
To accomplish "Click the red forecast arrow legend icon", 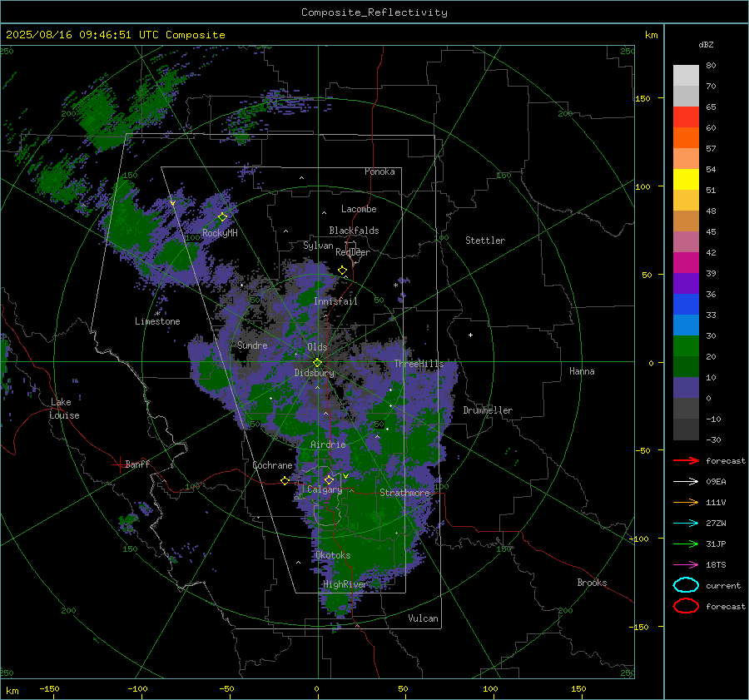I will pos(686,460).
